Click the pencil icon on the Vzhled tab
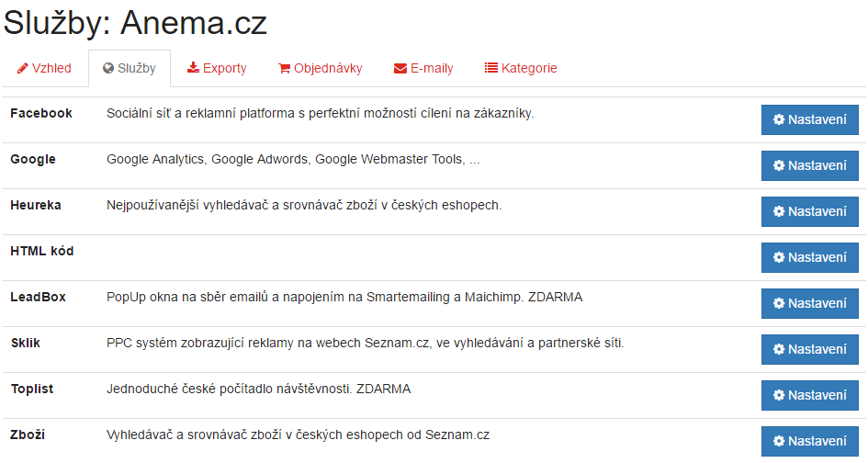 [x=23, y=68]
